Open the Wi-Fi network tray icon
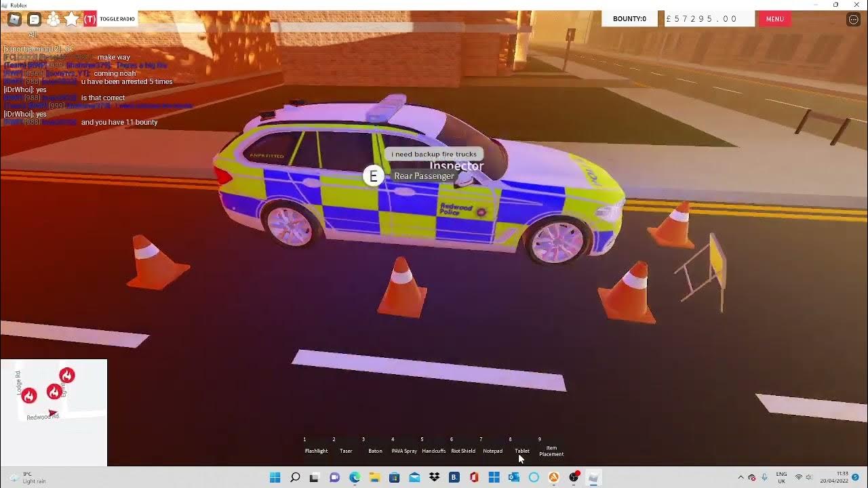Screen dimensions: 868x488 pyautogui.click(x=798, y=477)
